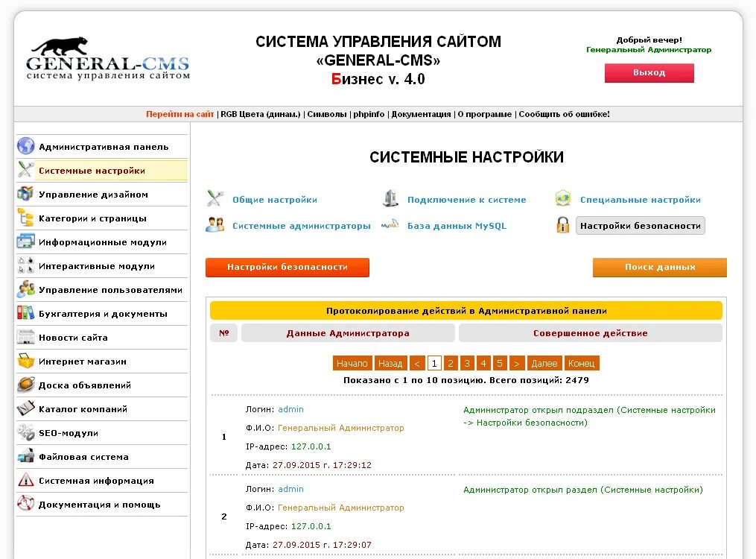Click the icon for Файловая система

[25, 456]
